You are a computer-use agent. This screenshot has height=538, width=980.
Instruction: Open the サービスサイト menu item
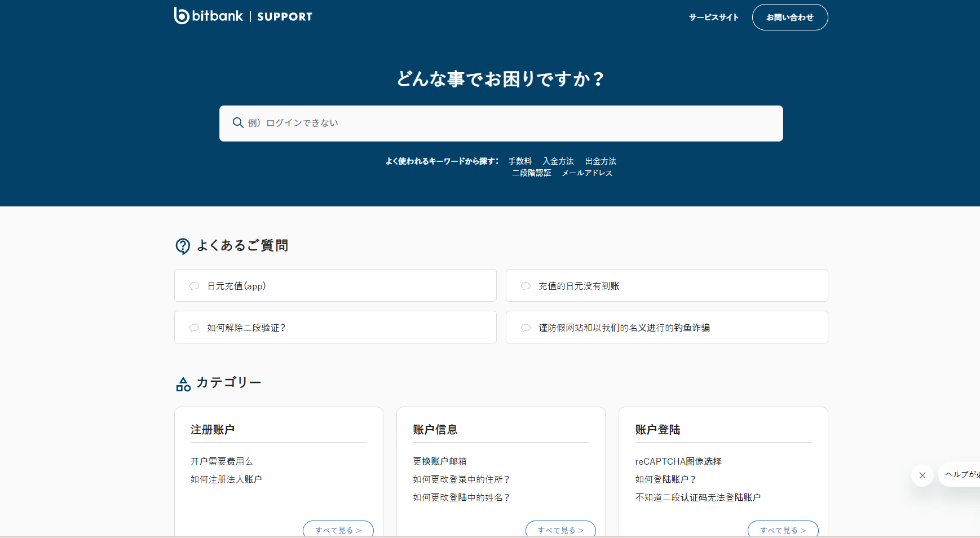click(x=712, y=17)
